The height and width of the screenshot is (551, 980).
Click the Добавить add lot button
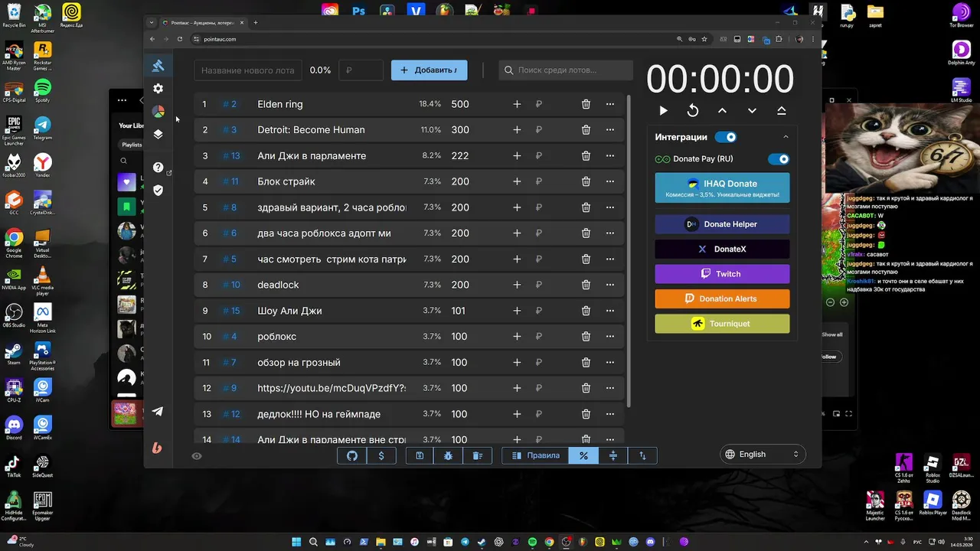point(430,70)
